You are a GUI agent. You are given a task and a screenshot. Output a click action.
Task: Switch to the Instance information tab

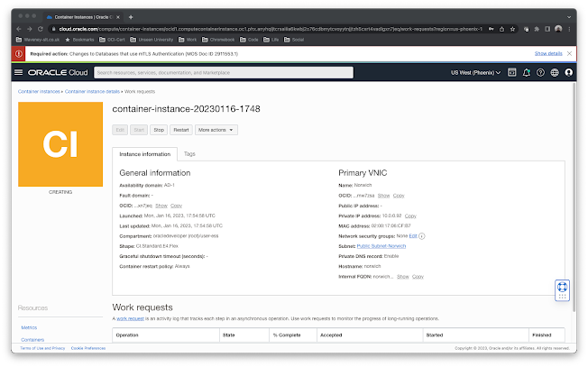click(x=145, y=154)
